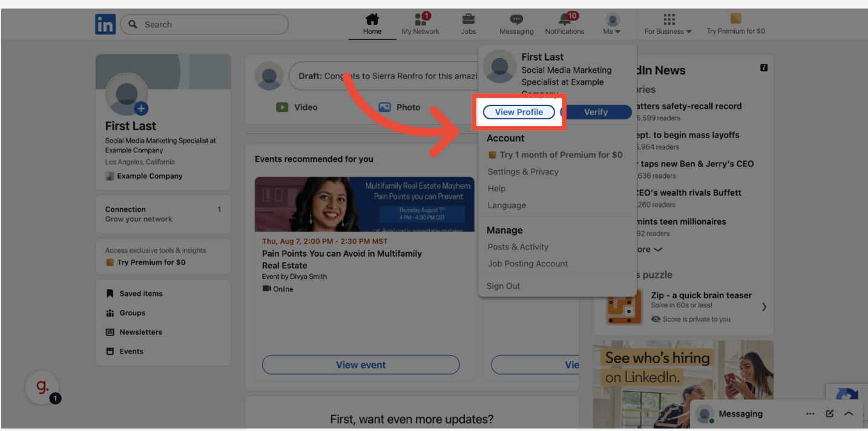Open the Multifamily Real Estate event banner
This screenshot has width=868, height=431.
coord(364,205)
